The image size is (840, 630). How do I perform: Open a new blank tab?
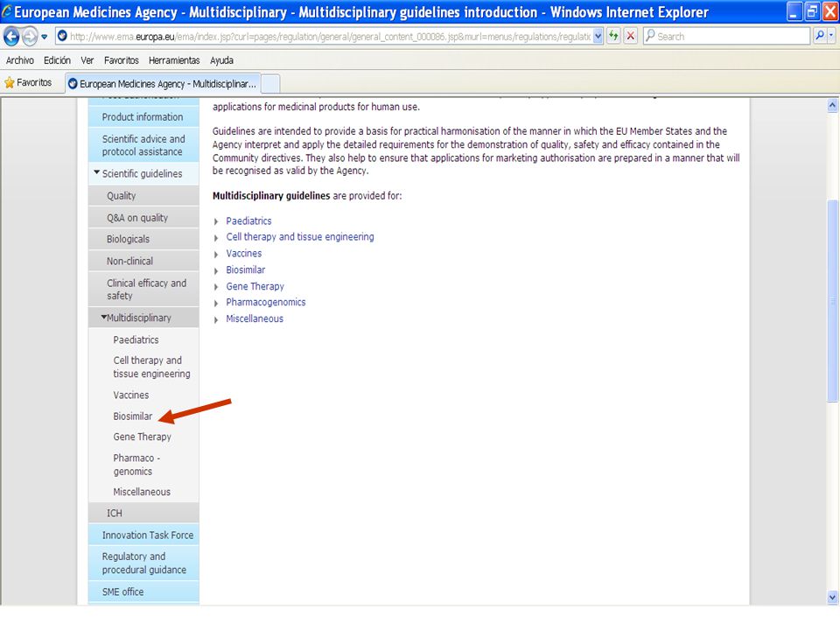click(x=270, y=84)
